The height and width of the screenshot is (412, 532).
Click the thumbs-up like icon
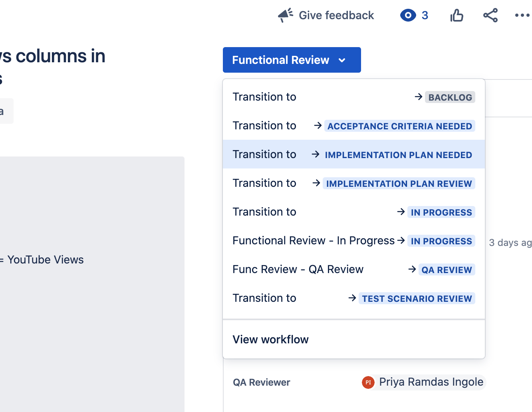(x=457, y=15)
